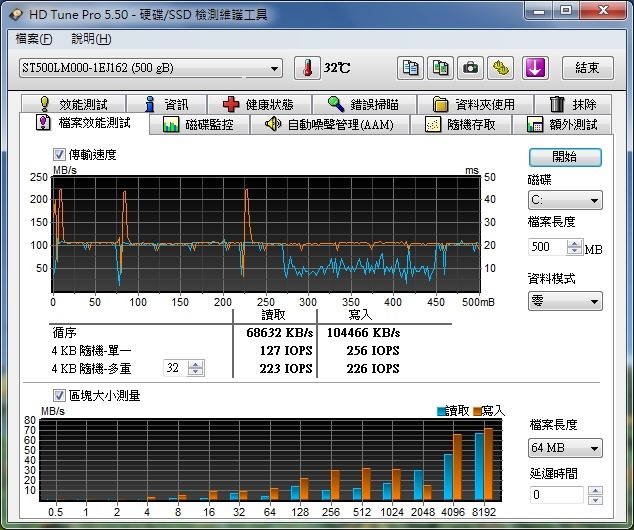
Task: Click the 4 KB 隨機-單一 row label
Action: [x=91, y=351]
